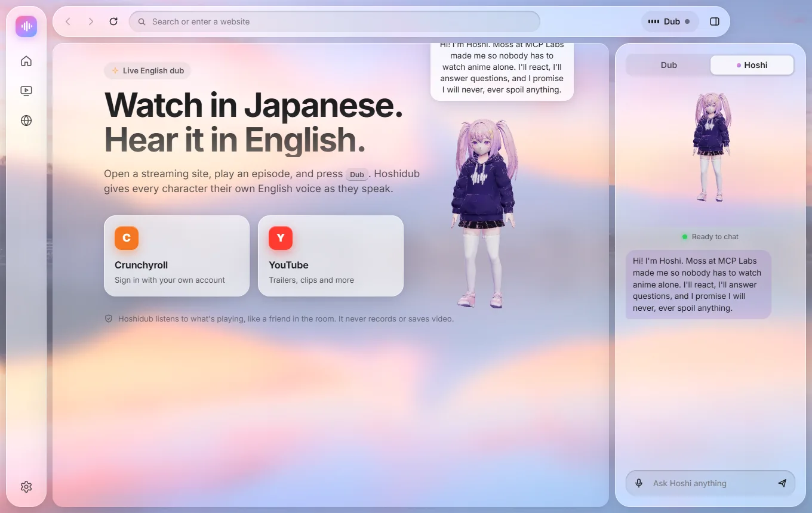The height and width of the screenshot is (513, 812).
Task: Toggle the Dub button in the toolbar
Action: tap(670, 21)
